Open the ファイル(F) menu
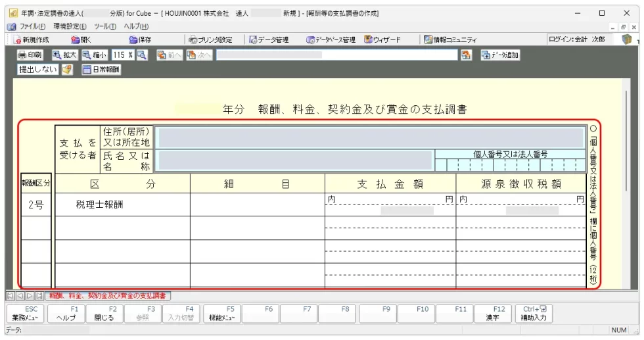 [28, 26]
